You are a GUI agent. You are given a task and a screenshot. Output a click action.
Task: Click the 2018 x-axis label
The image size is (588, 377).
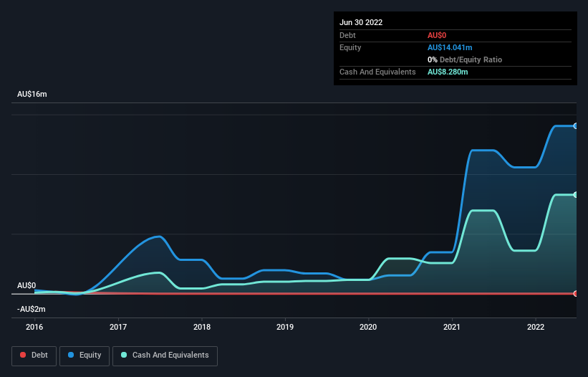coord(202,327)
